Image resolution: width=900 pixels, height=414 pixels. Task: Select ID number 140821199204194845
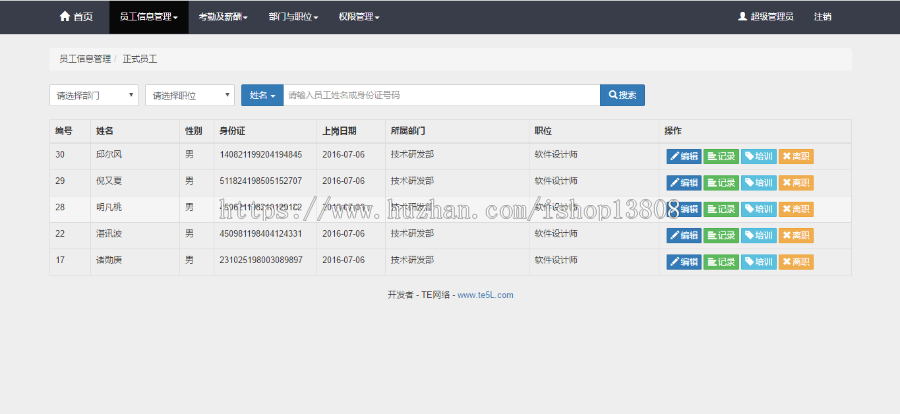coord(261,154)
